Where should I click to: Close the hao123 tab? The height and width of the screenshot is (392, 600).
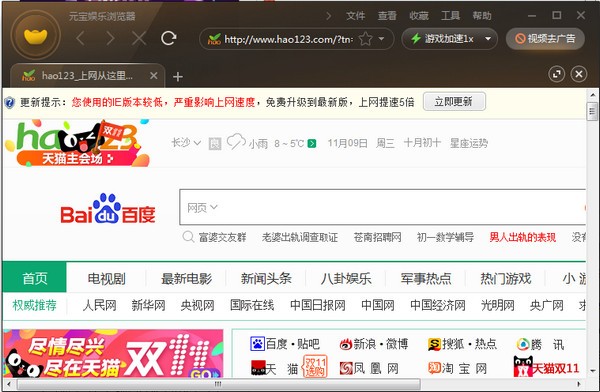click(x=153, y=75)
